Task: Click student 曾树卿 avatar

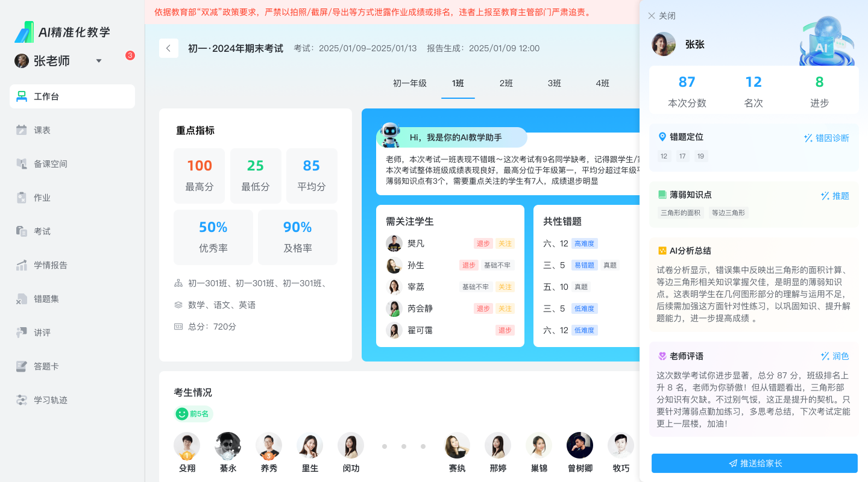Action: click(x=580, y=445)
